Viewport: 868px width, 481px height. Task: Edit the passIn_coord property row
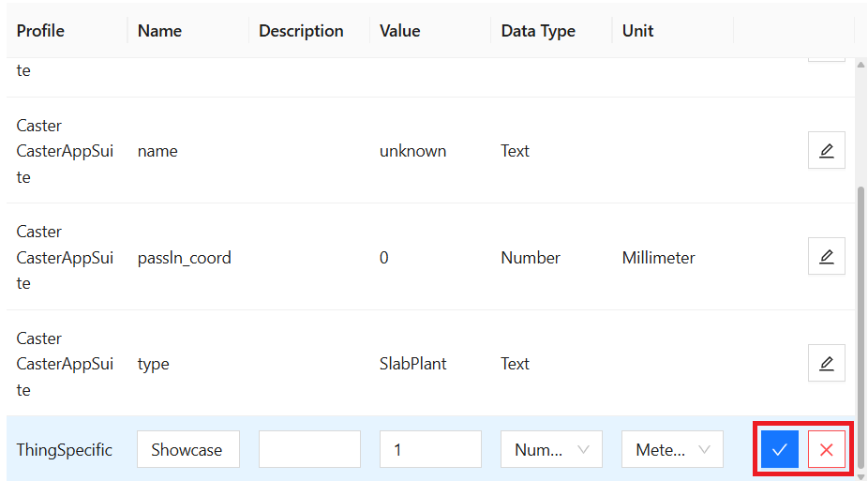[827, 256]
